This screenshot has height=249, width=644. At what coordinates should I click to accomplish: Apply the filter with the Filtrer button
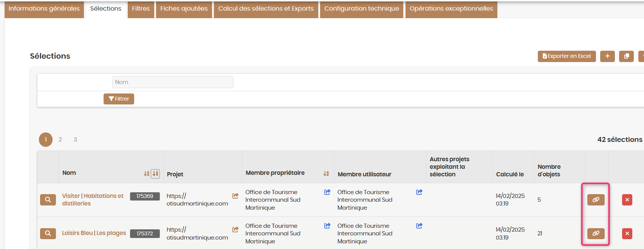119,99
